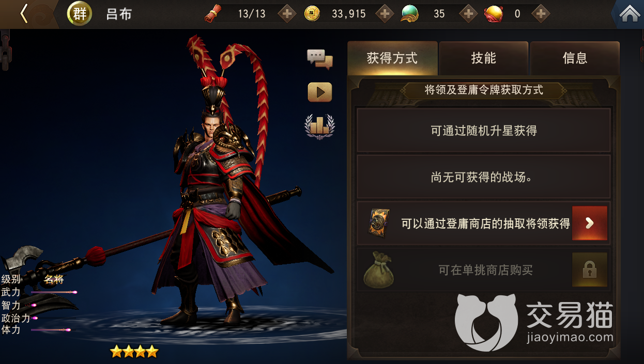
Task: Go to 登庸商店 via red arrow
Action: [x=590, y=223]
